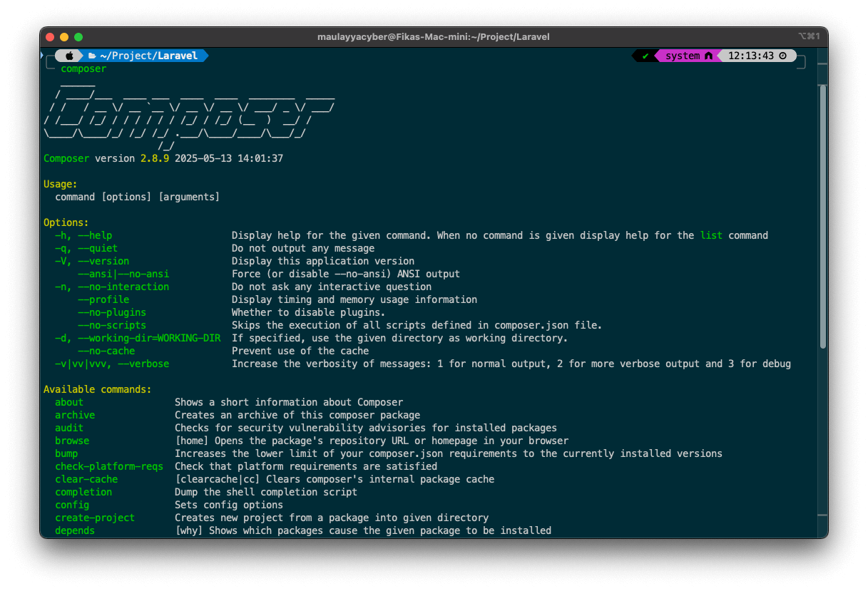
Task: Click the '--no-scripts' option
Action: 112,325
